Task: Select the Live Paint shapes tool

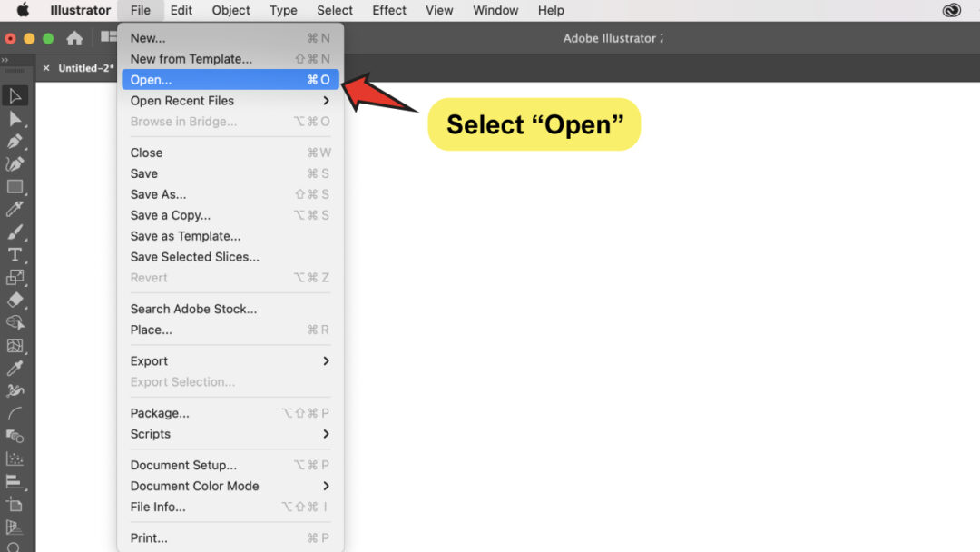Action: 15,436
